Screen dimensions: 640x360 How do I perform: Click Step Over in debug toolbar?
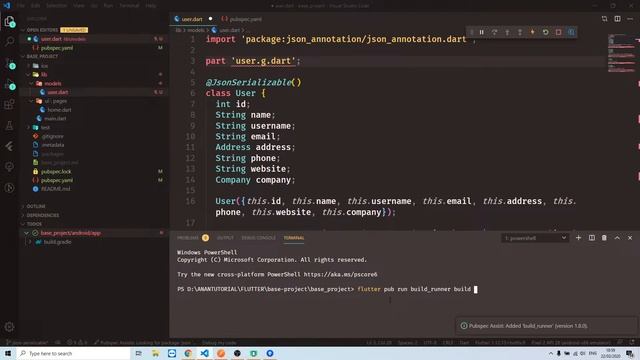(494, 32)
